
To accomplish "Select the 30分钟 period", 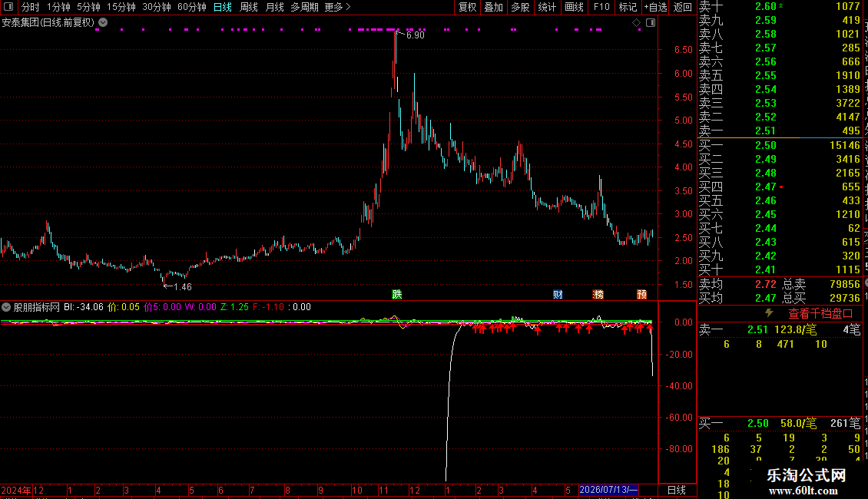I will pyautogui.click(x=157, y=7).
